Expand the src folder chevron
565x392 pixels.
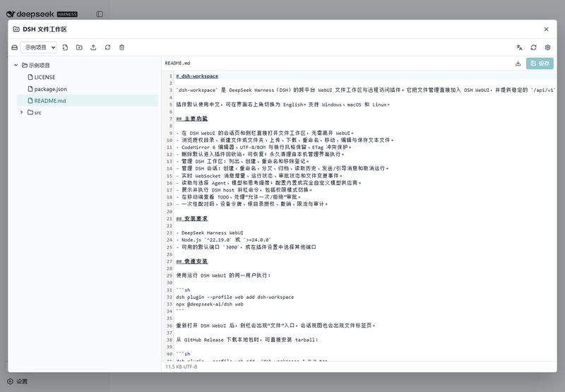click(22, 112)
